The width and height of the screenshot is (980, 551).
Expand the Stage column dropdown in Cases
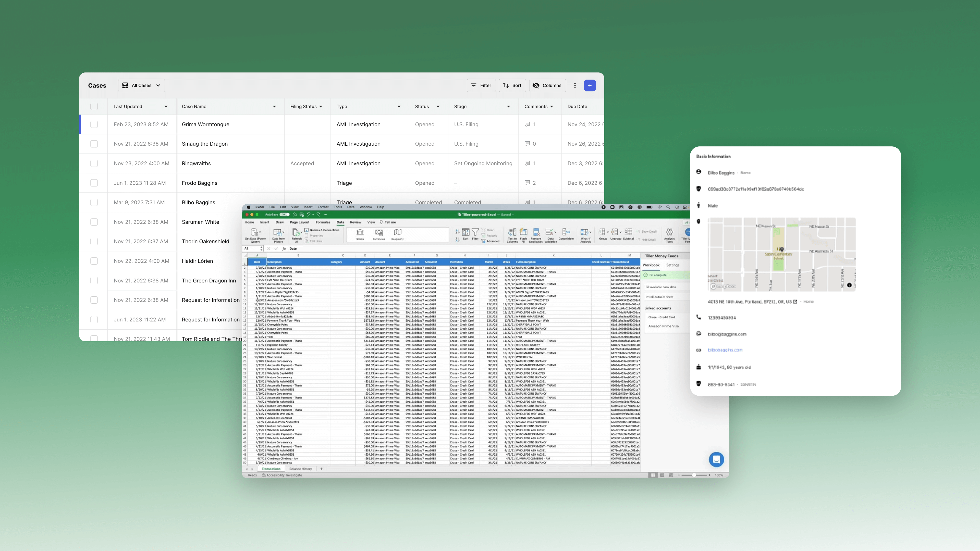[509, 106]
